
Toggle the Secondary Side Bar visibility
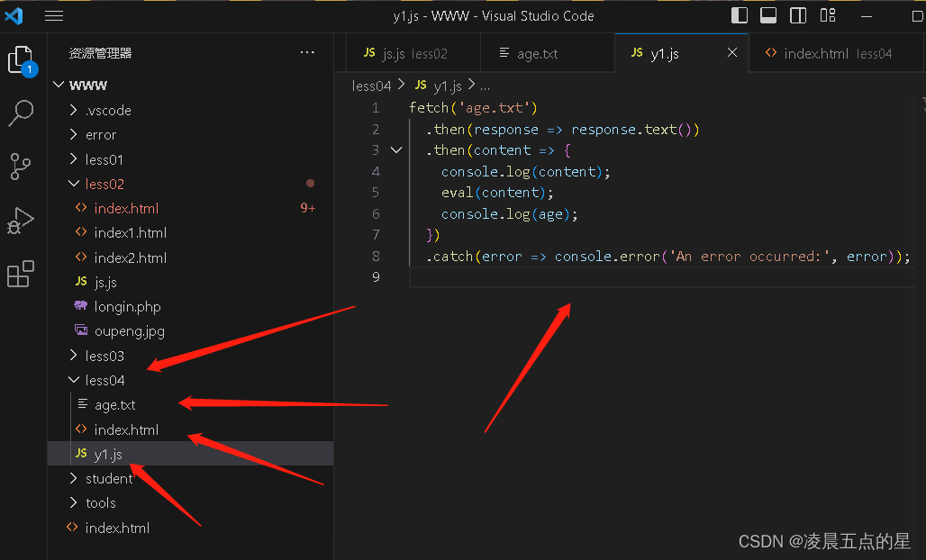tap(798, 15)
